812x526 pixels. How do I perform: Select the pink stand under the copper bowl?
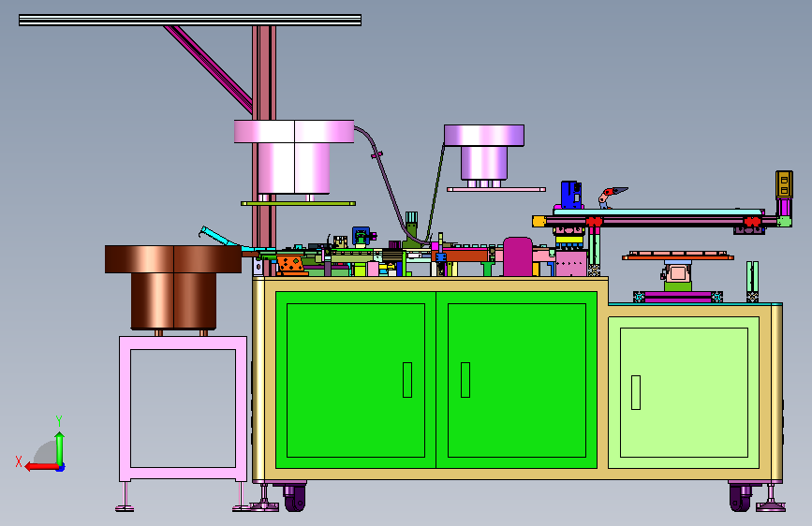click(x=183, y=408)
